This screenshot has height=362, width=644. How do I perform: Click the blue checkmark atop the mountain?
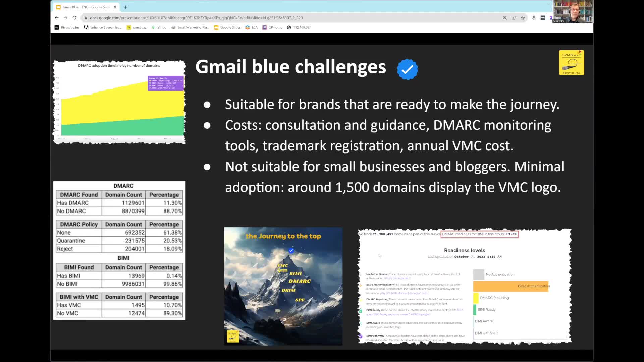[291, 251]
